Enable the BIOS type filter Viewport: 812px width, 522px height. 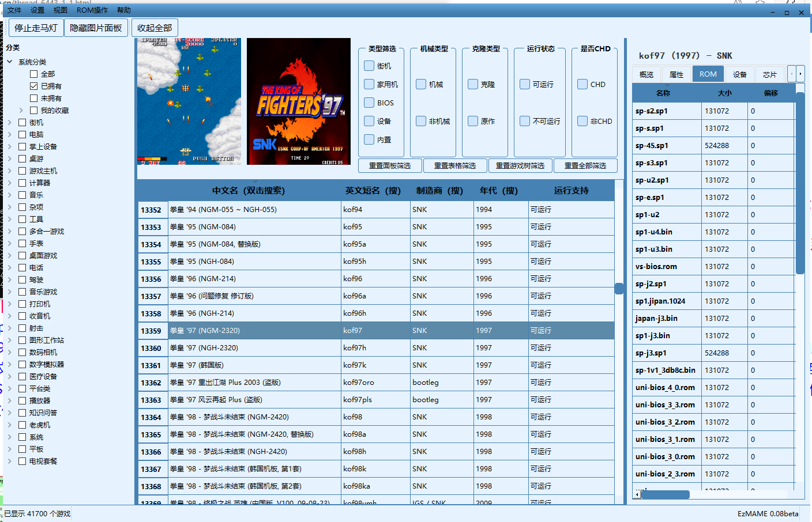click(369, 103)
